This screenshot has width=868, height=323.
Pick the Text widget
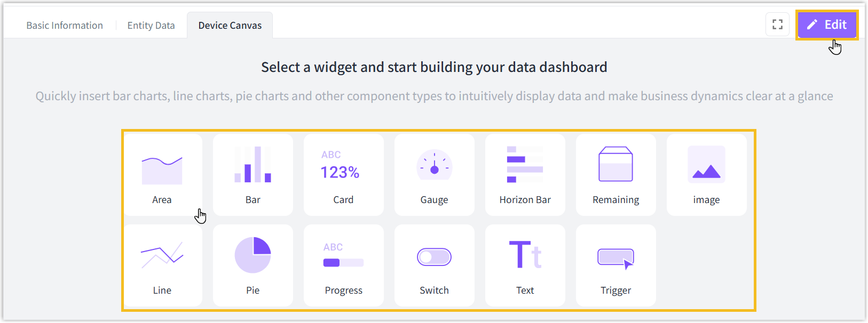click(525, 265)
